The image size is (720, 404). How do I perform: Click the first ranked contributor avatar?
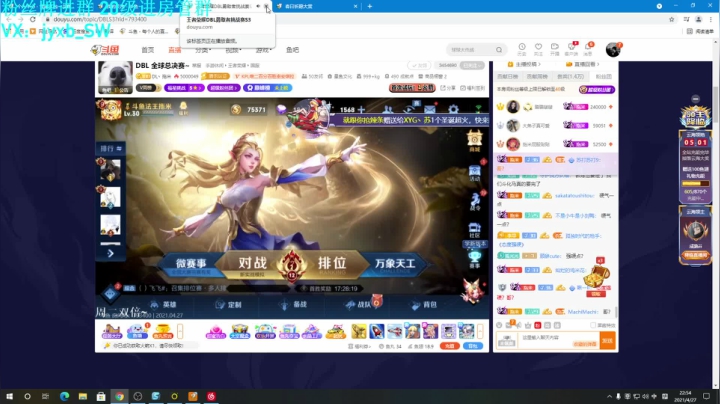513,107
